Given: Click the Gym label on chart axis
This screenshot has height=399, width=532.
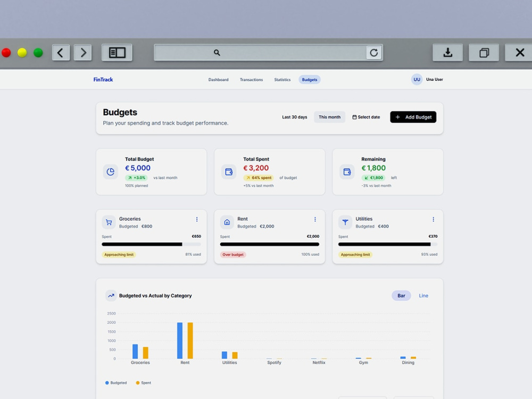Looking at the screenshot, I should pyautogui.click(x=363, y=362).
